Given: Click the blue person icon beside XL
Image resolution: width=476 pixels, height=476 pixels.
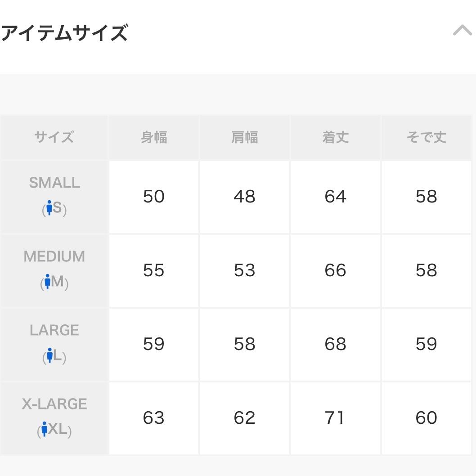Looking at the screenshot, I should (x=45, y=429).
